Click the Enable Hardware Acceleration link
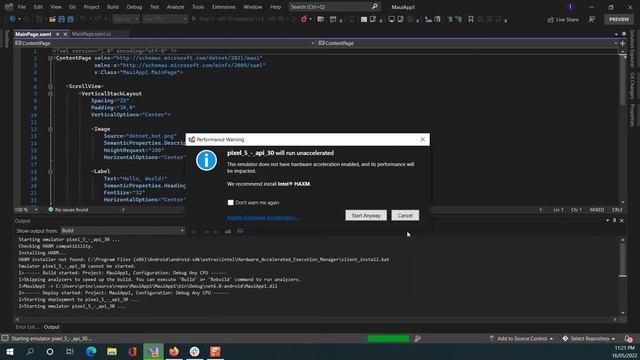The height and width of the screenshot is (360, 640). (x=262, y=218)
